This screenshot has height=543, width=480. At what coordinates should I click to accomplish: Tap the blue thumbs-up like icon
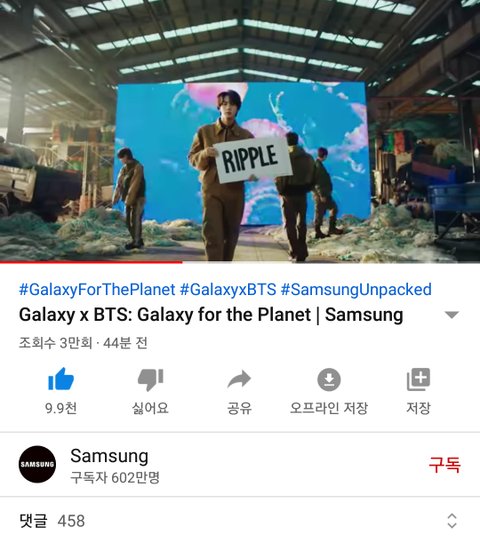(61, 379)
